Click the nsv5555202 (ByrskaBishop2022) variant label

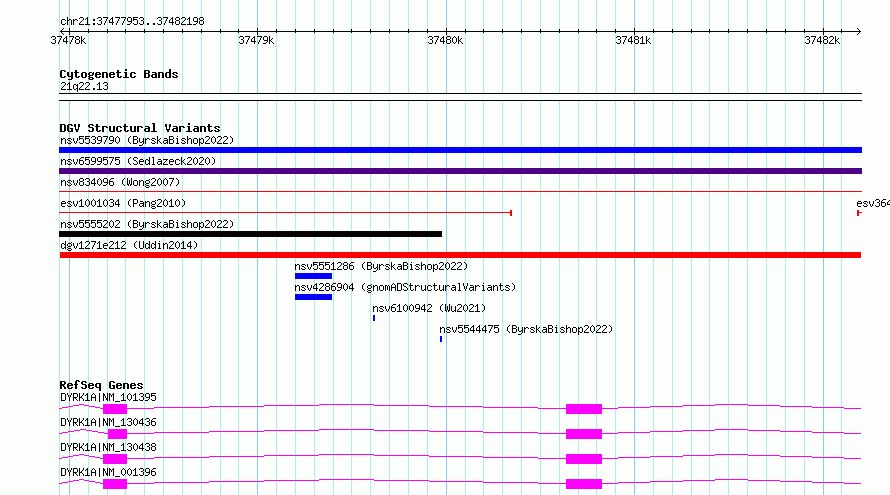pyautogui.click(x=147, y=224)
